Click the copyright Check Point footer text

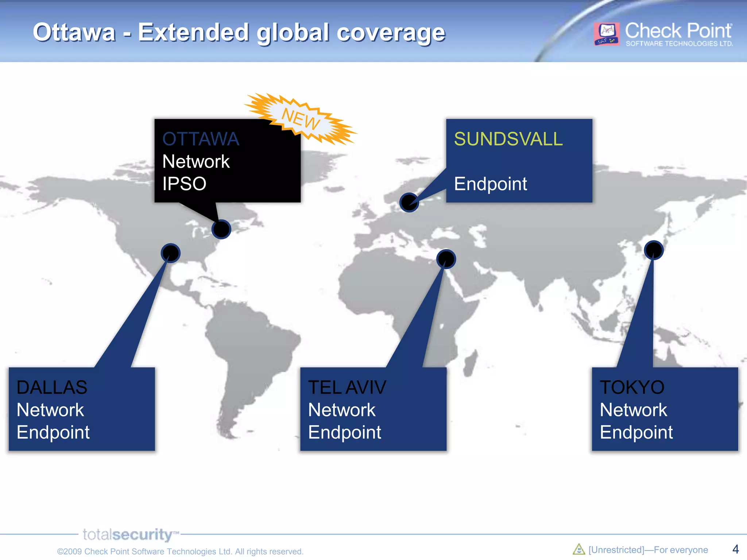(x=180, y=551)
